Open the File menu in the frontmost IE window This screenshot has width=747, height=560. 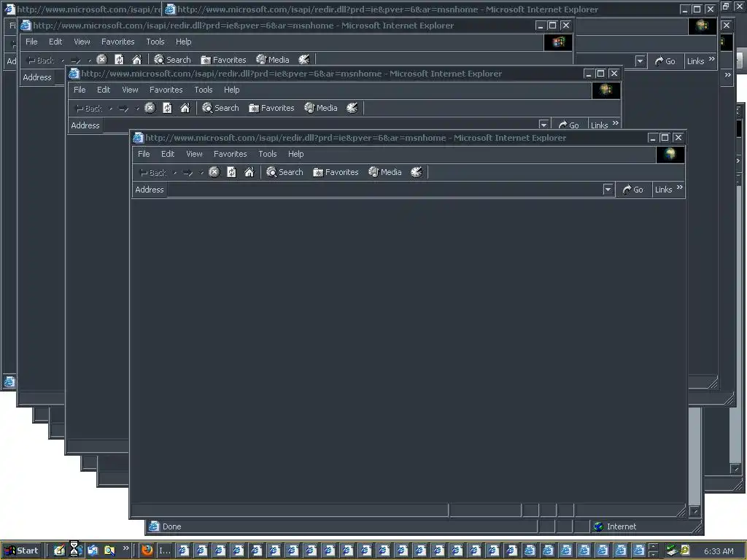click(144, 154)
